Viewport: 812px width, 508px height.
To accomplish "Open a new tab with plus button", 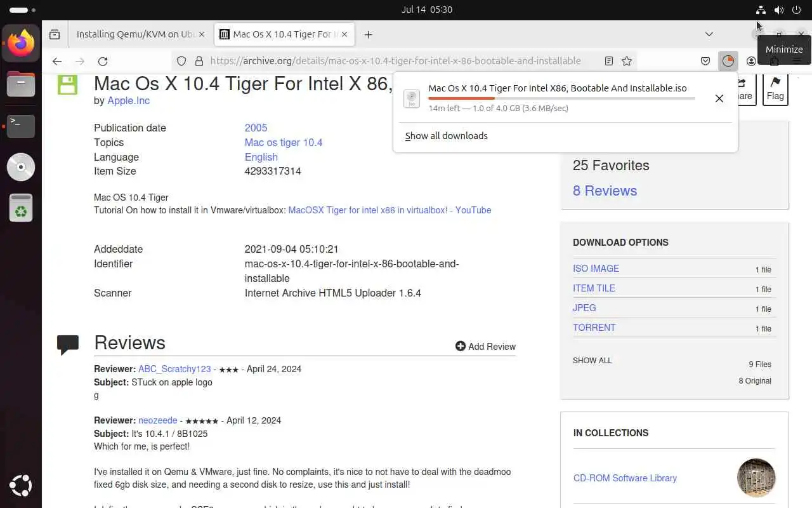I will pyautogui.click(x=369, y=34).
